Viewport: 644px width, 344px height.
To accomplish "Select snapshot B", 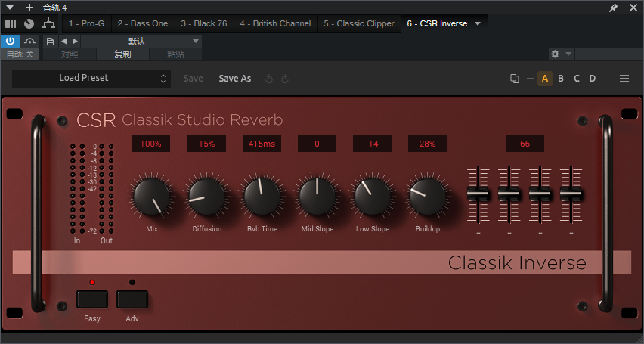I will [x=561, y=79].
